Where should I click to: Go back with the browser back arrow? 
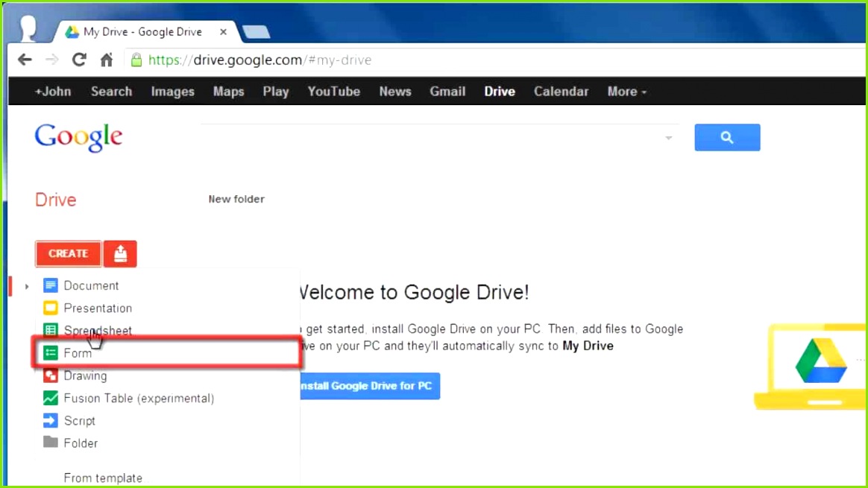click(25, 60)
